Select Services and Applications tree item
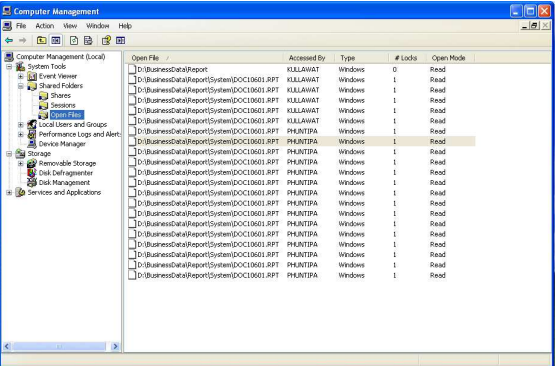Viewport: 556px width, 366px height. point(64,193)
